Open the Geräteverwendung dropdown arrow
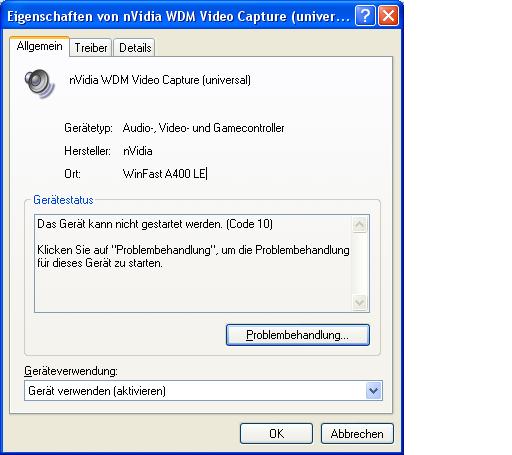Screen dimensions: 512x455 tap(374, 390)
